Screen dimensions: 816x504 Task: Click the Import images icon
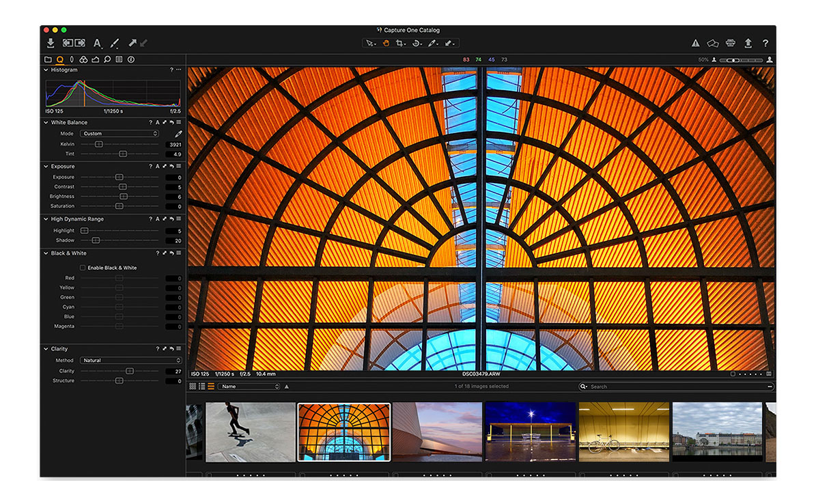51,43
